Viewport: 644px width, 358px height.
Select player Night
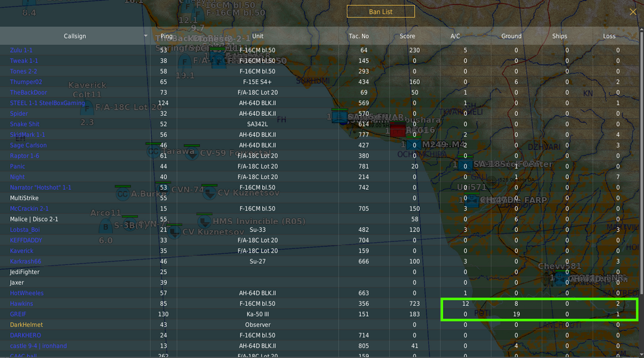pos(17,177)
